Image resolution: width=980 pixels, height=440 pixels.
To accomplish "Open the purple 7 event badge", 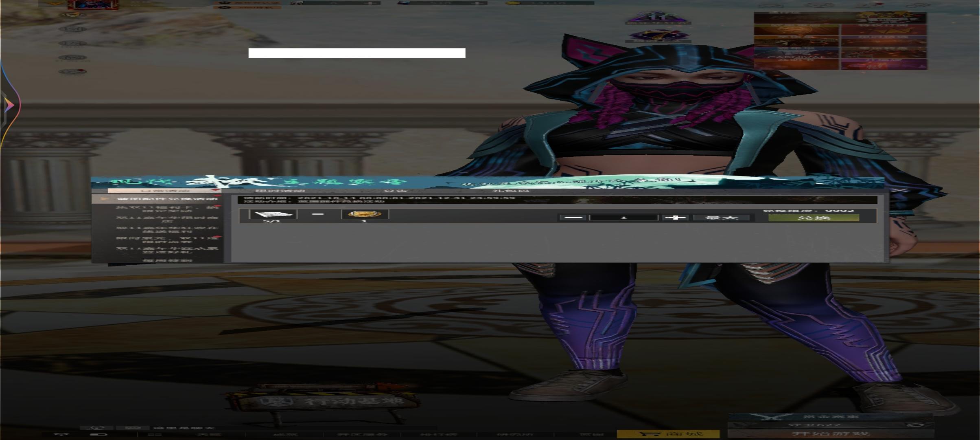I will tap(658, 36).
